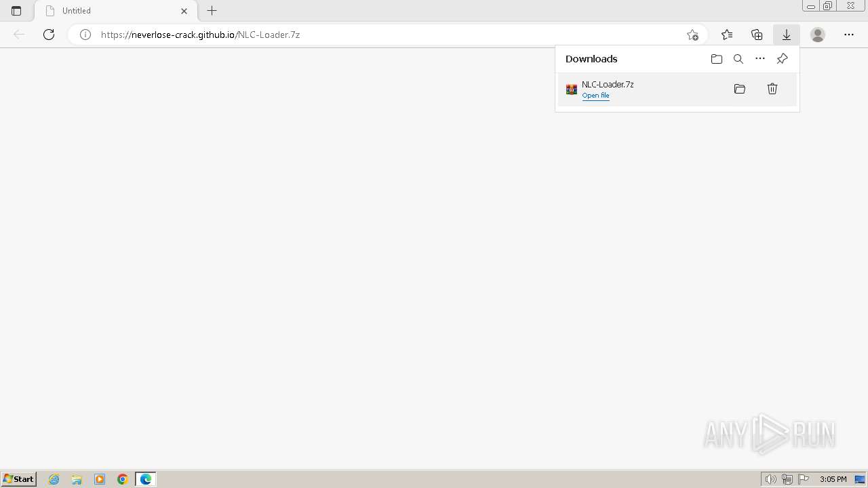The image size is (868, 488).
Task: Click the address bar URL field
Action: [x=387, y=35]
